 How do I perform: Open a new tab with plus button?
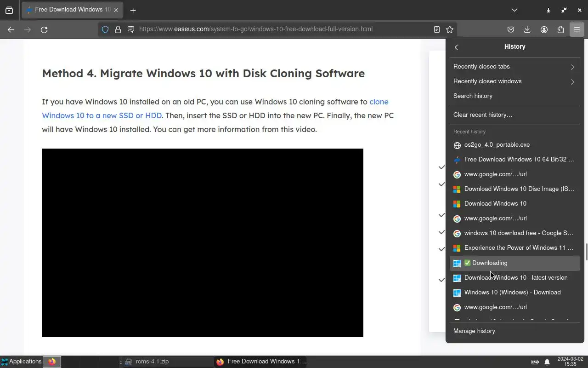pos(133,10)
